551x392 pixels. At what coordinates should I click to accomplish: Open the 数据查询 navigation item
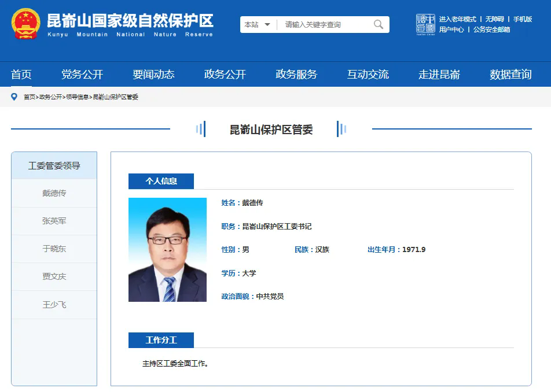[510, 74]
